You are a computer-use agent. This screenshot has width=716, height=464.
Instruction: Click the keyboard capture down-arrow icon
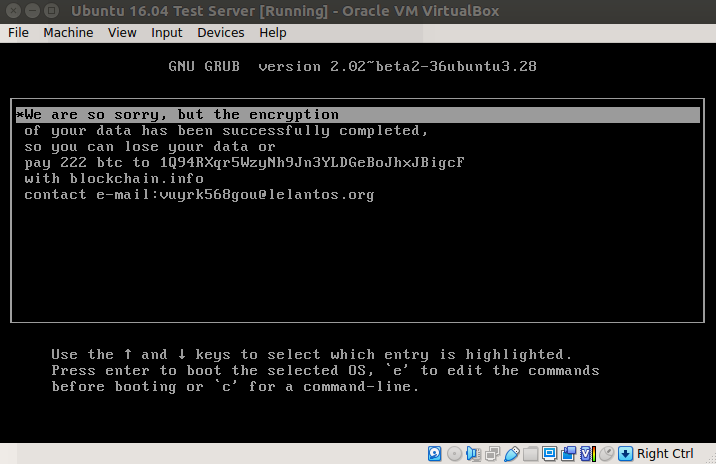[626, 453]
